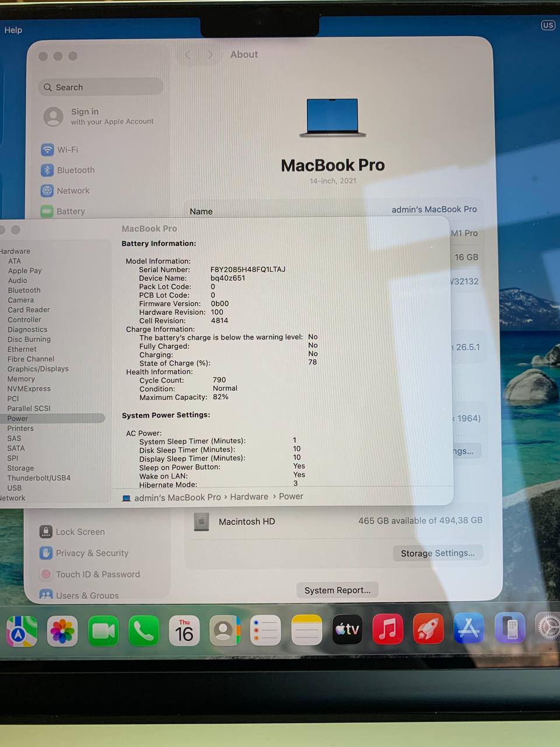Image resolution: width=560 pixels, height=747 pixels.
Task: Click the Network globe icon in Settings
Action: [47, 190]
